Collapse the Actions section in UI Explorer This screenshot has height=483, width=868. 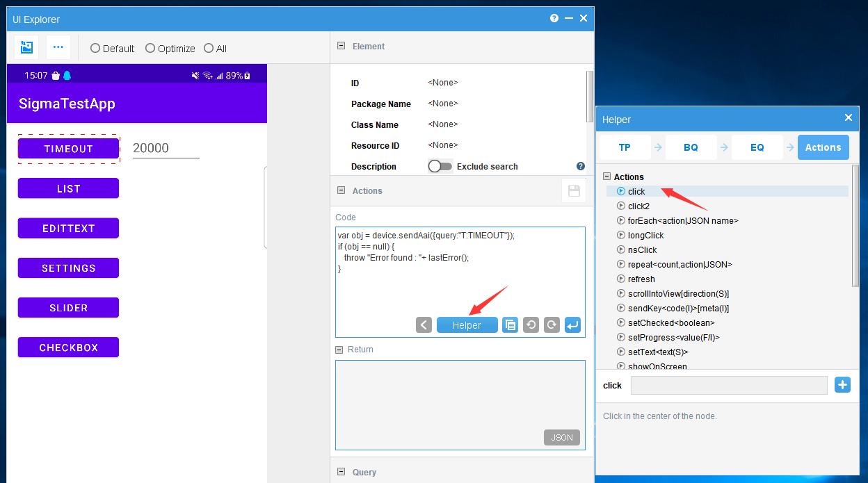(341, 190)
